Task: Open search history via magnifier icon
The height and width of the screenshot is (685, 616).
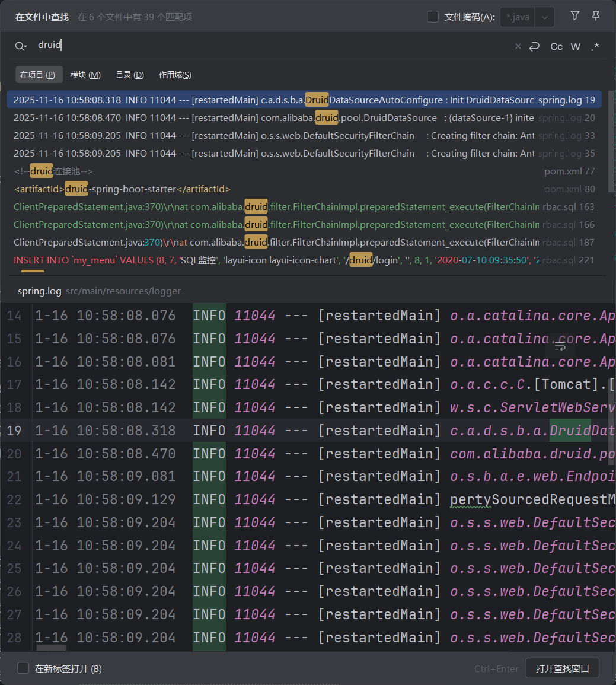Action: click(21, 46)
